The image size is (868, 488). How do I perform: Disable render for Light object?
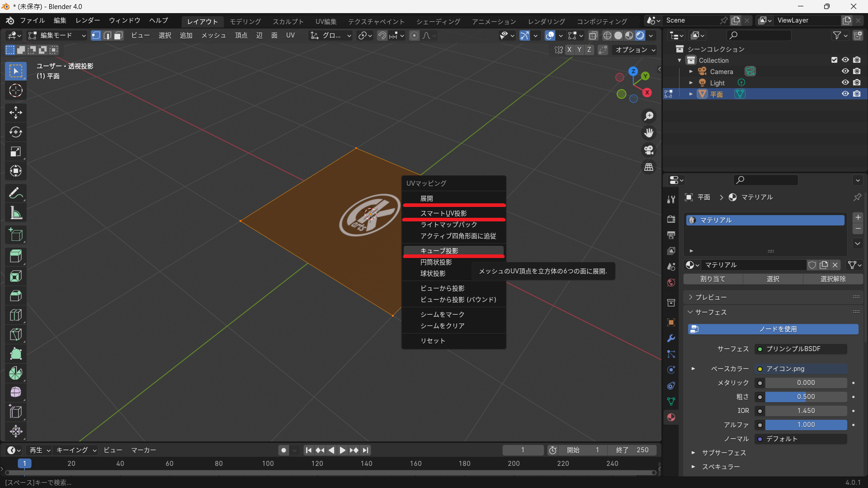[x=857, y=83]
